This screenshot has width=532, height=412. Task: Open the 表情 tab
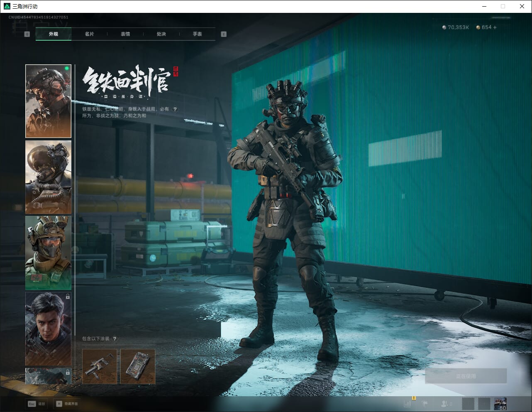tap(125, 34)
